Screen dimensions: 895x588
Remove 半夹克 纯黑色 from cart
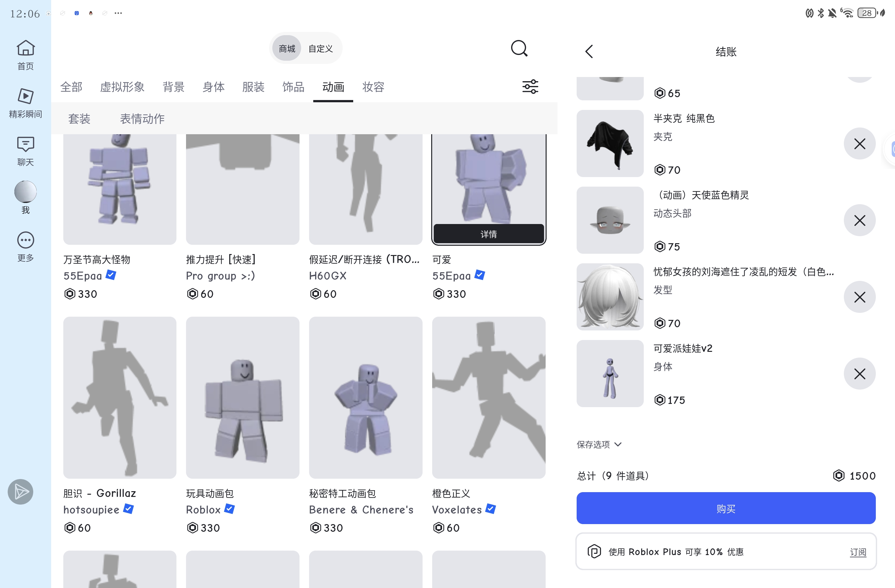859,143
